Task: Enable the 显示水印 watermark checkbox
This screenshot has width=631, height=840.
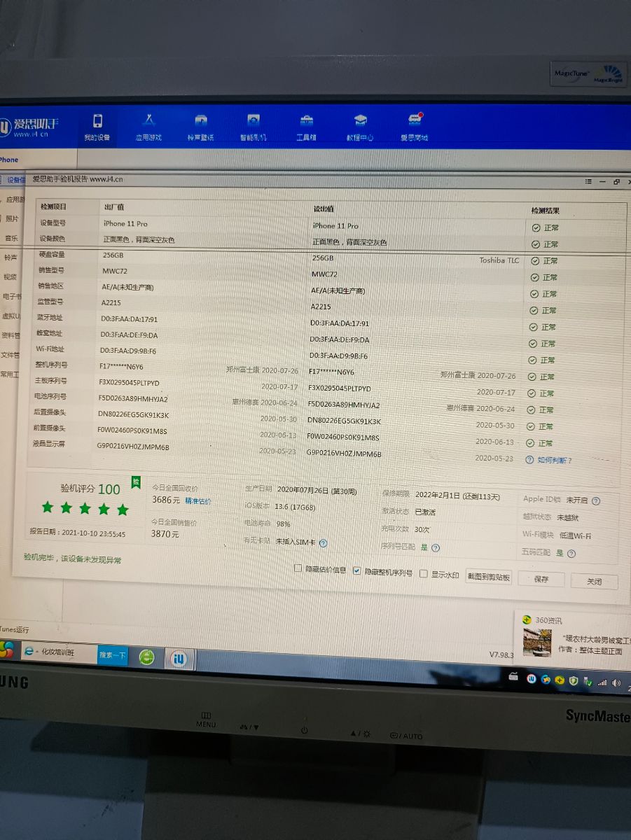Action: click(423, 571)
